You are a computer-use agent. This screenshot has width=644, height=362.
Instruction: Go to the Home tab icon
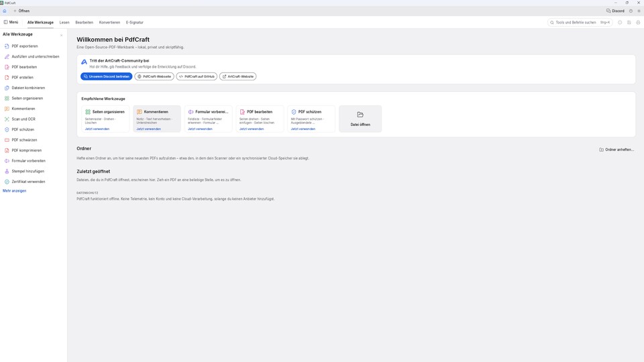tap(5, 11)
